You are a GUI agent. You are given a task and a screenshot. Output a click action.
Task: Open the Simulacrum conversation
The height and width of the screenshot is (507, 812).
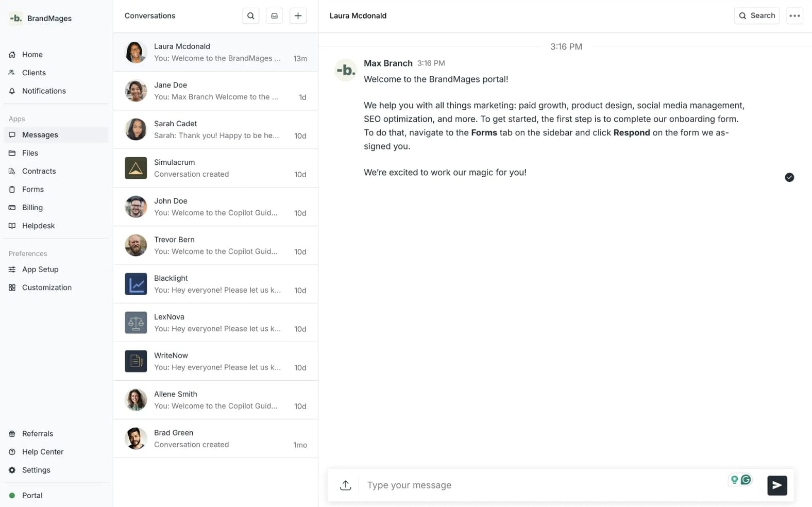(x=215, y=168)
